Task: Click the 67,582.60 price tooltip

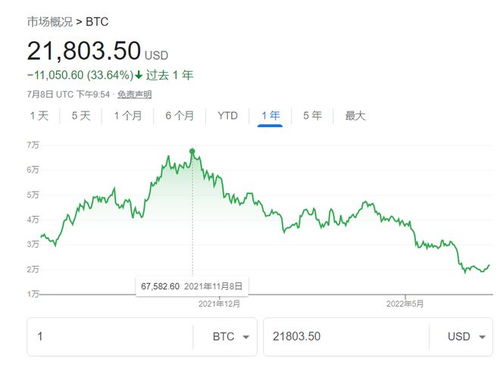Action: pyautogui.click(x=192, y=286)
